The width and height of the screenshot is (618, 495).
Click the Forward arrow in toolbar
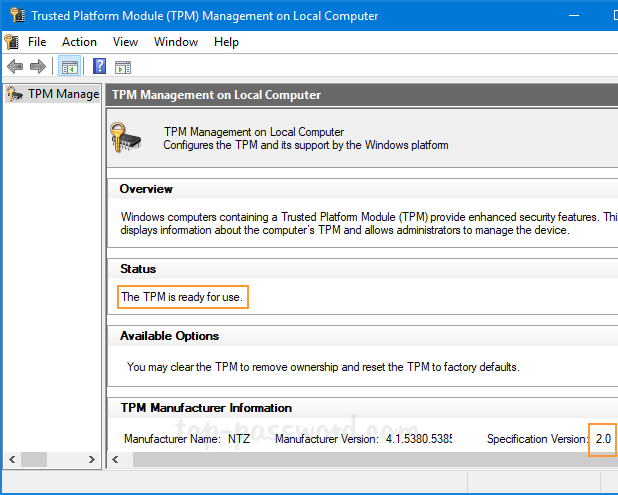[38, 67]
